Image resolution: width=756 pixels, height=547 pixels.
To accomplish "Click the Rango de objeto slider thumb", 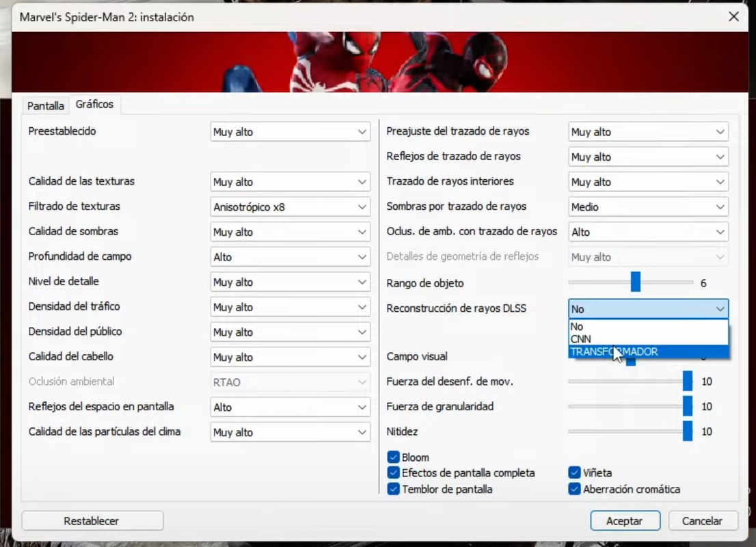I will pos(636,282).
